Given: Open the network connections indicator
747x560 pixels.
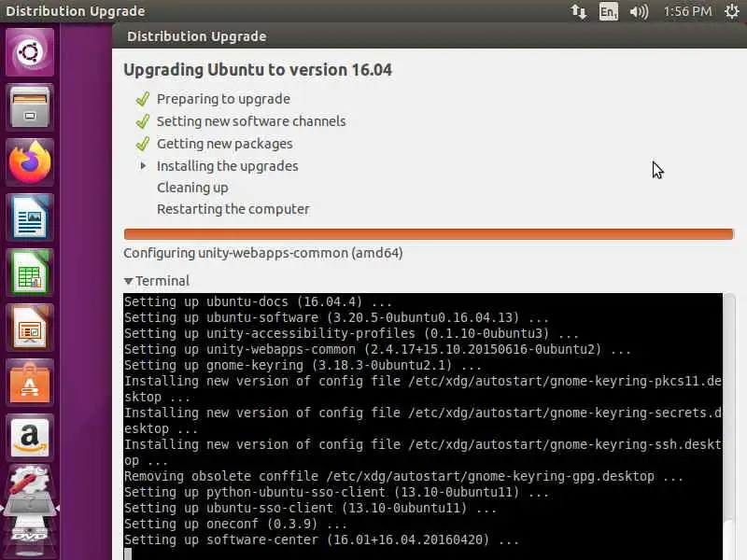Looking at the screenshot, I should click(x=578, y=11).
